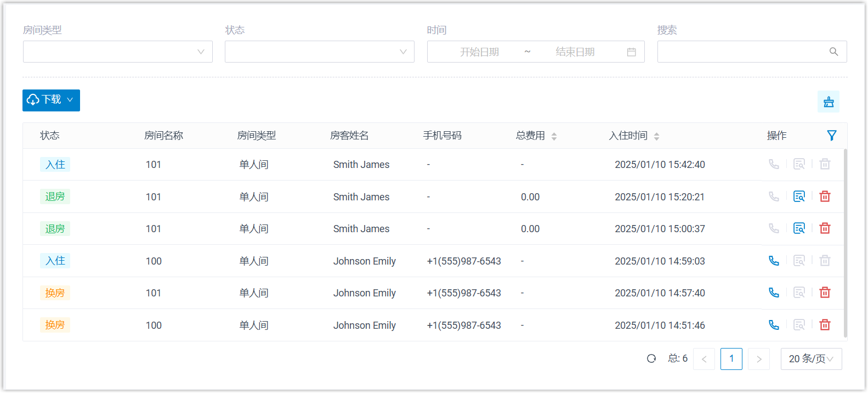
Task: Click the 结束日期 end date field
Action: tap(575, 52)
